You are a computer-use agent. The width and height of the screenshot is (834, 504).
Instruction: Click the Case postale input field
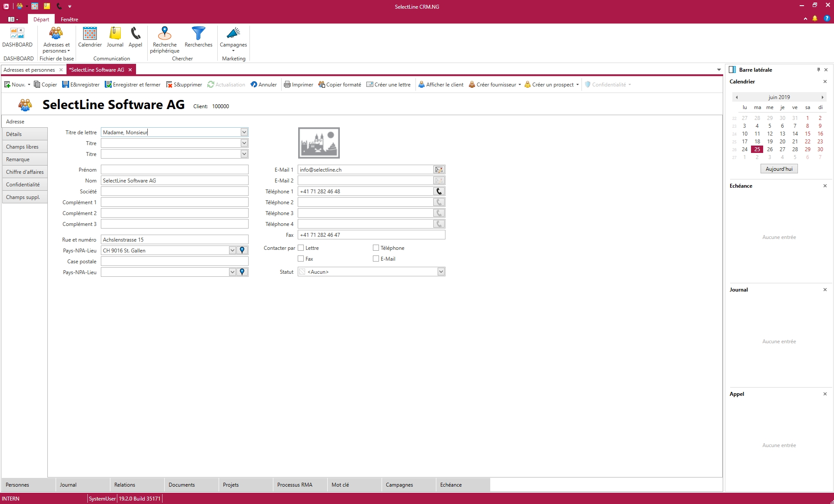(175, 262)
